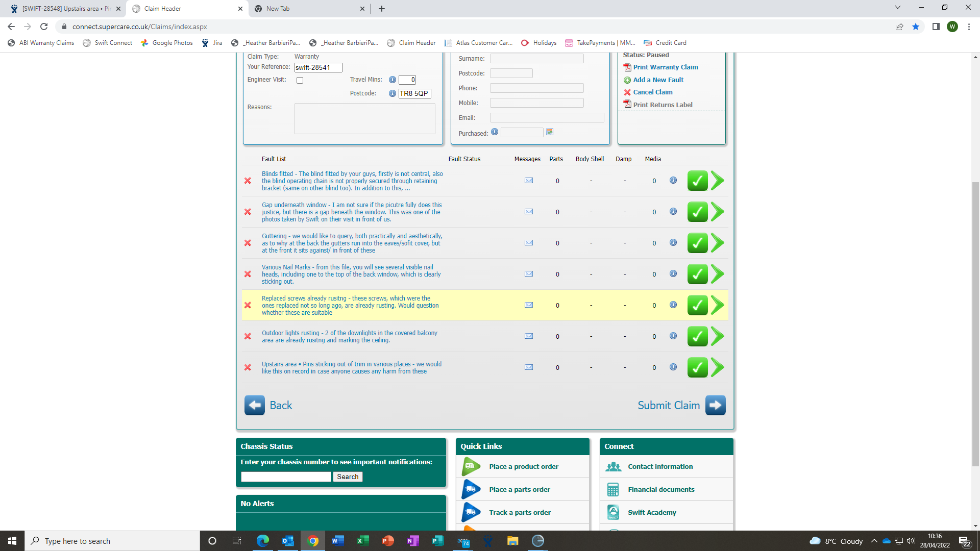Expand the hidden system tray icons chevron
The width and height of the screenshot is (980, 551).
[874, 541]
